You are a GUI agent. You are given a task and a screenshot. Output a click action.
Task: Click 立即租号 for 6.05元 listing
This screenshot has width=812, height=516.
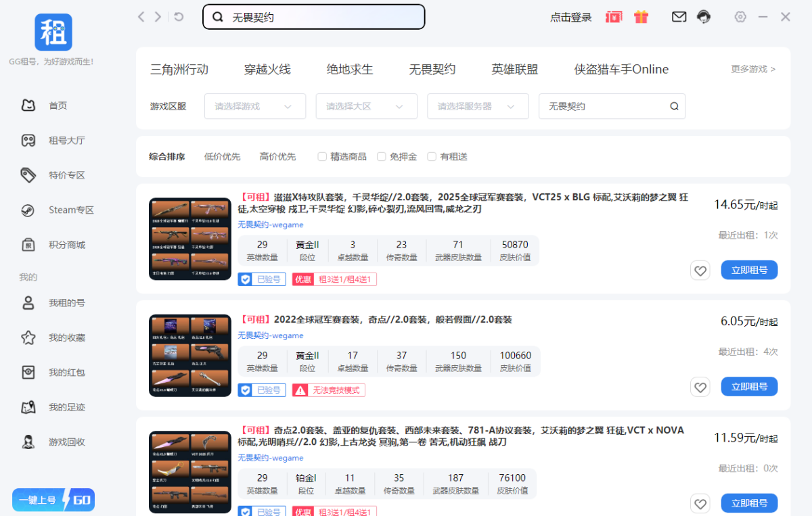[x=749, y=387]
